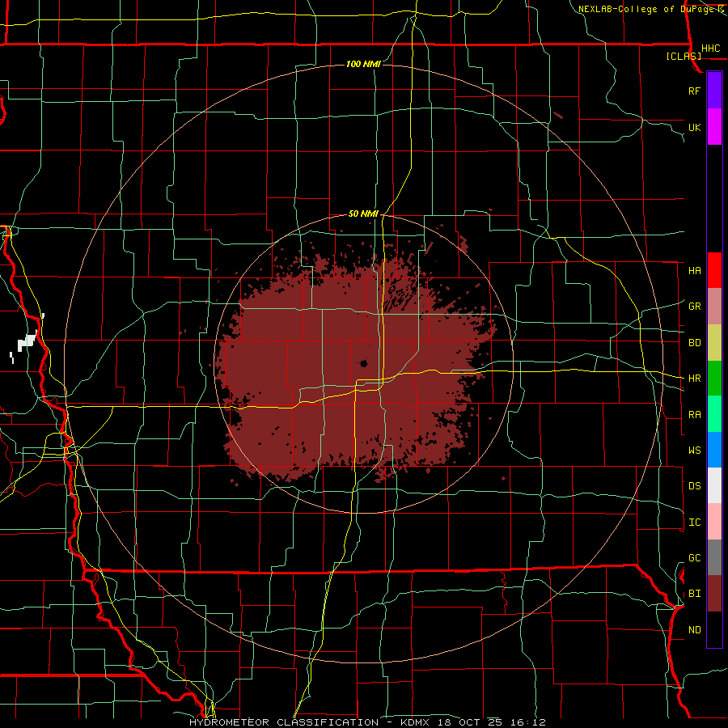Select the GR pink legend swatch
The image size is (728, 728).
(x=714, y=307)
